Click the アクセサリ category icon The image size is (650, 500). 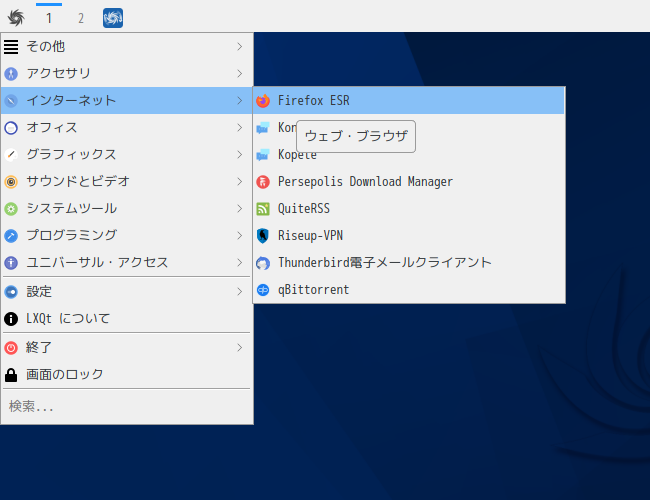(11, 74)
